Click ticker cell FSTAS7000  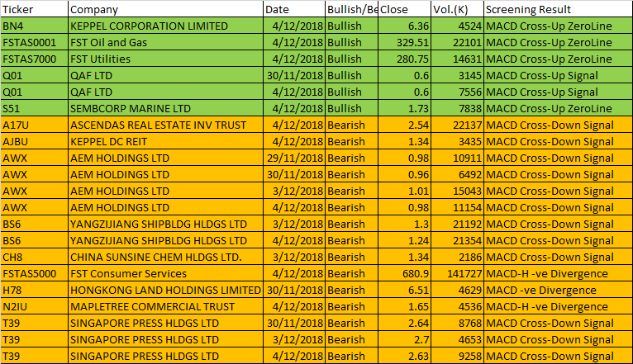pos(35,59)
